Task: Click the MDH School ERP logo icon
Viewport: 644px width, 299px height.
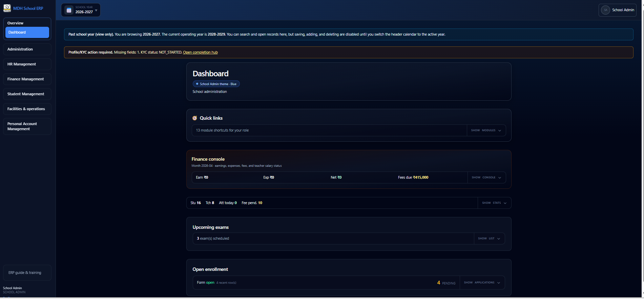Action: [x=7, y=8]
